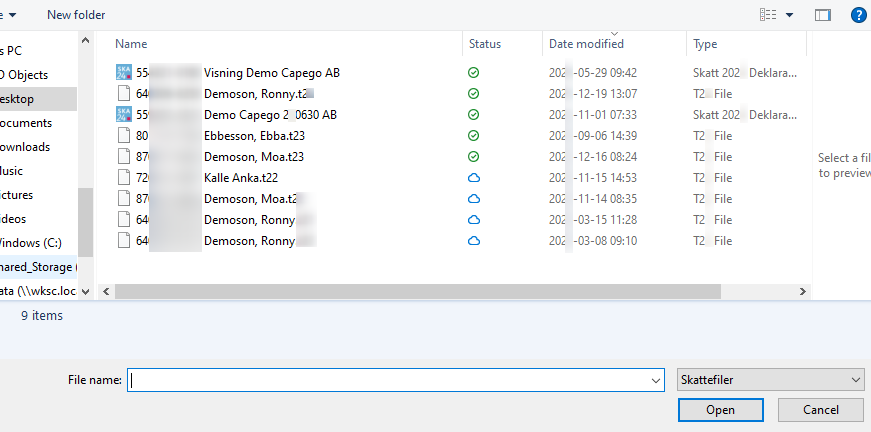Click the navigation pane scroll down arrow
Image resolution: width=871 pixels, height=432 pixels.
point(86,292)
